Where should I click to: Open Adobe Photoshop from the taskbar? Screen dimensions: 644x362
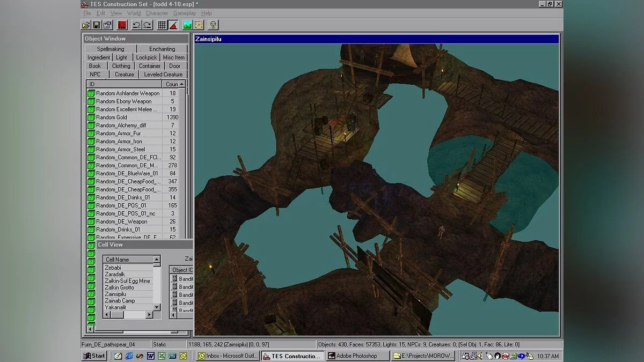(x=357, y=356)
